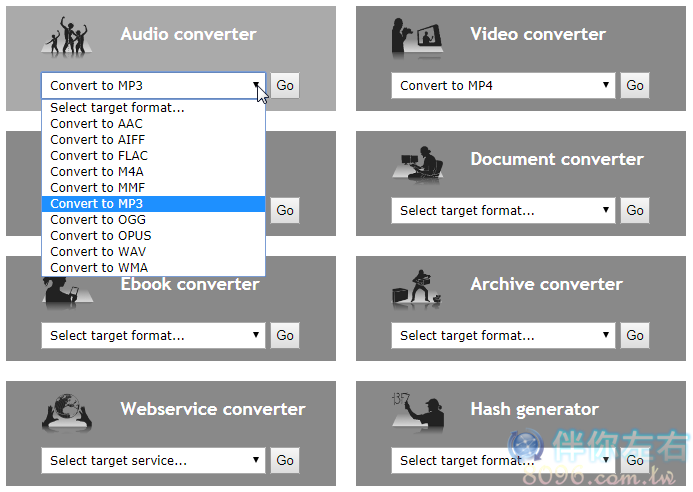Select Convert to WMA option
This screenshot has width=693, height=492.
tap(153, 267)
